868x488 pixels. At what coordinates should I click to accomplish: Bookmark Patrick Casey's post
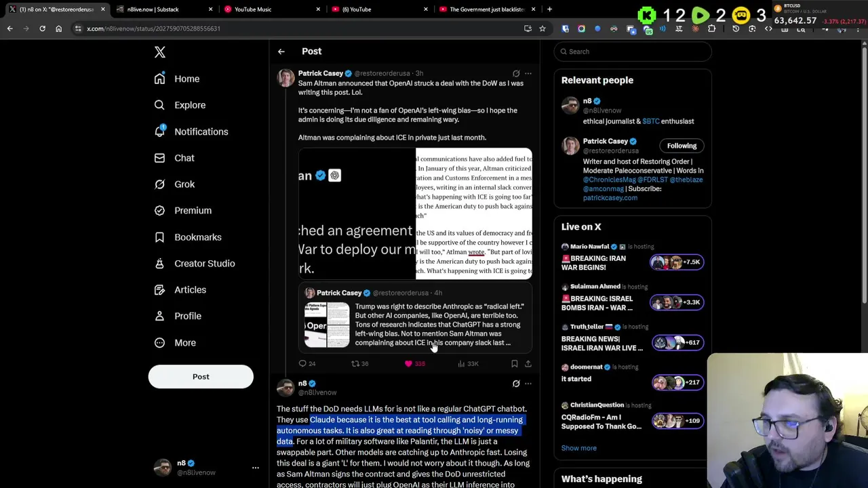tap(515, 364)
